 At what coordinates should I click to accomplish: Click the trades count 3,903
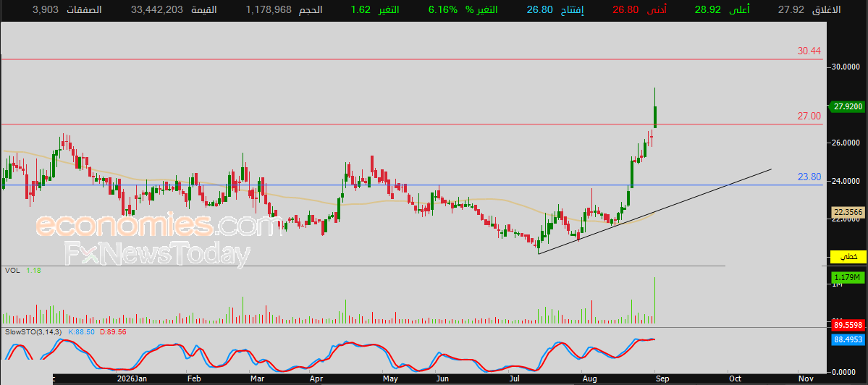46,9
